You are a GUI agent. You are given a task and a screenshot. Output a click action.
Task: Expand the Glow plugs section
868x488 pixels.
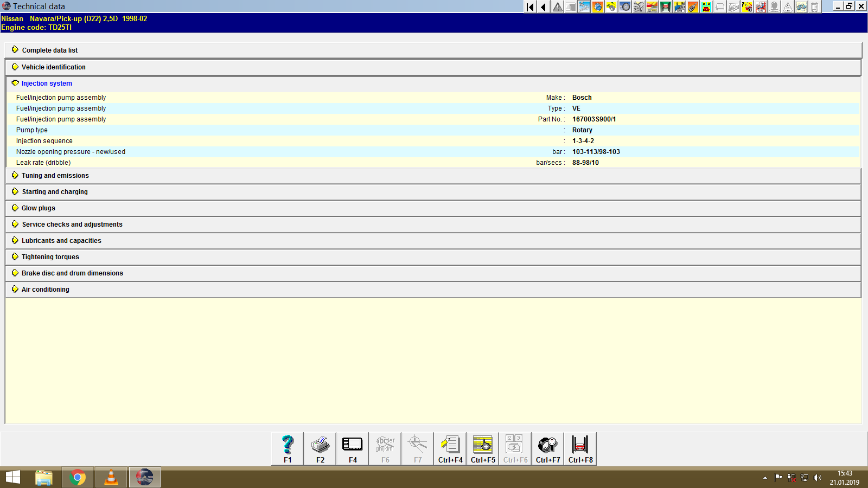[x=37, y=208]
